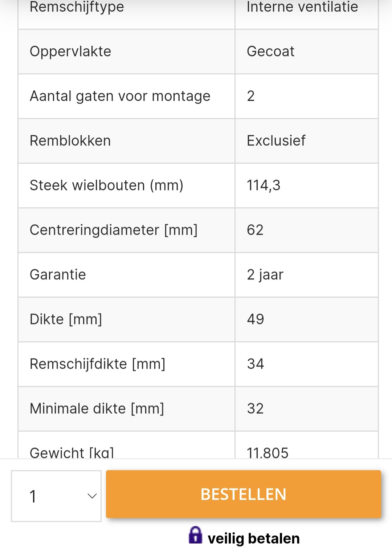Select the '114,3' value cell
The height and width of the screenshot is (560, 392).
pos(264,185)
